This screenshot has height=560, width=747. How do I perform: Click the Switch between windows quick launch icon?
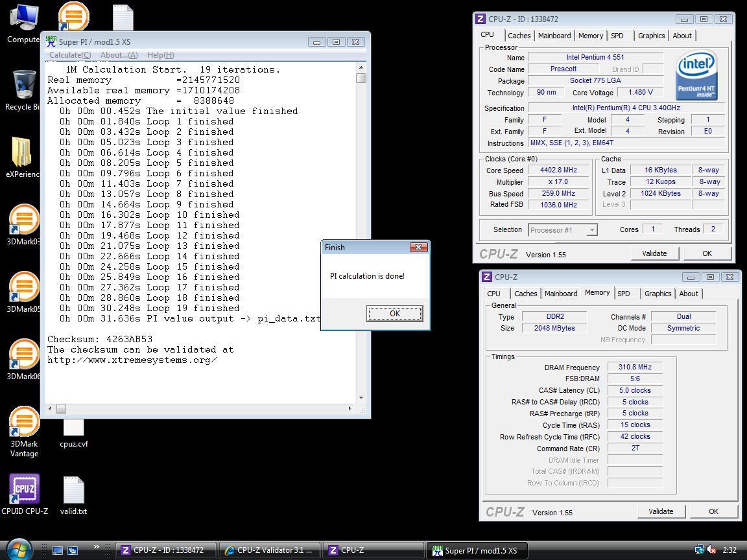point(73,550)
